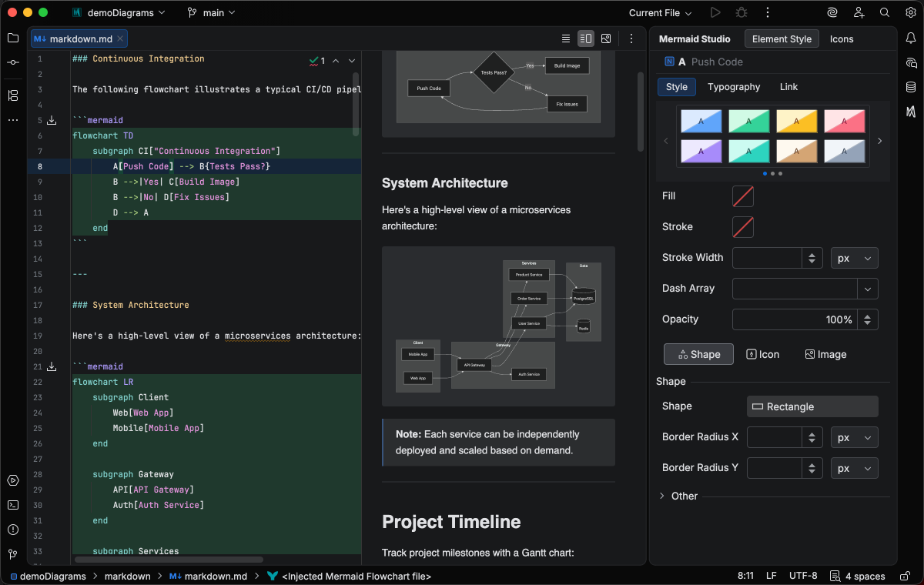Switch to preview-only view mode
Screen dimensions: 924x585
(606, 38)
